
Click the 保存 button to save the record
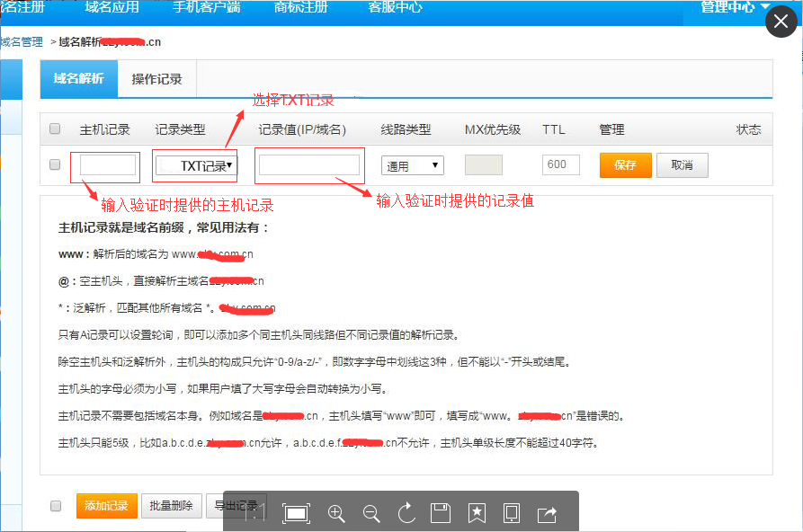pyautogui.click(x=625, y=165)
